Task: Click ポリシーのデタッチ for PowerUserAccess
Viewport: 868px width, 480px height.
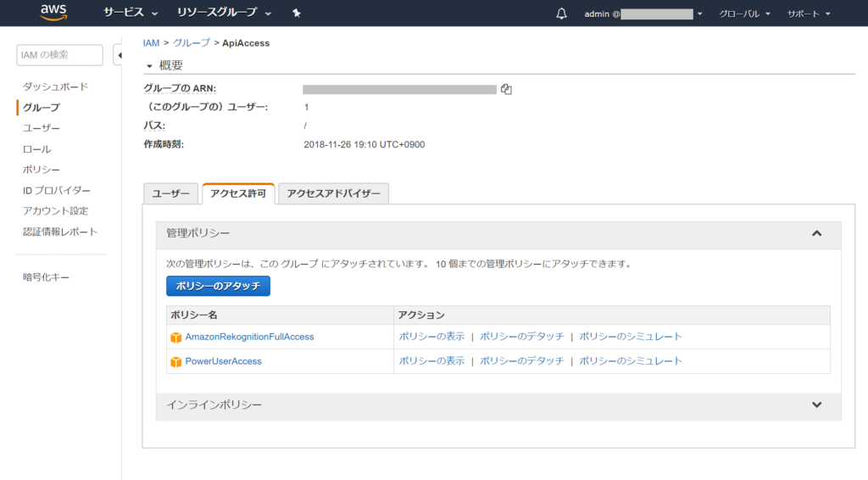Action: [521, 361]
